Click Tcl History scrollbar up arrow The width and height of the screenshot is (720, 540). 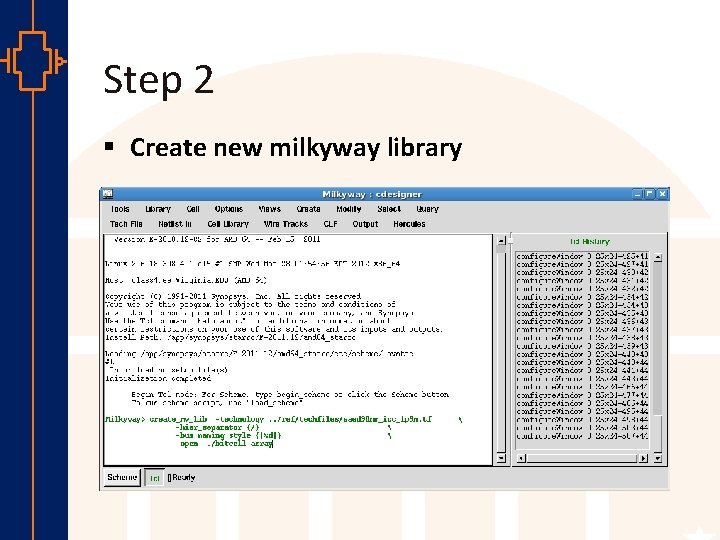(x=658, y=258)
